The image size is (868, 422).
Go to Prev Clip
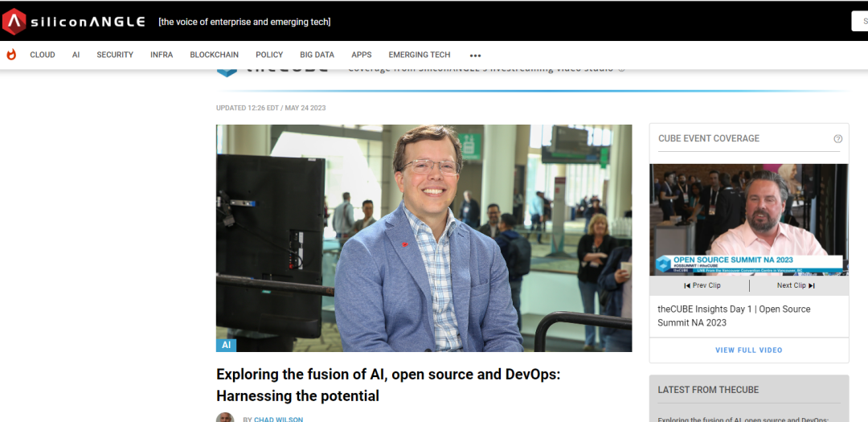click(702, 286)
